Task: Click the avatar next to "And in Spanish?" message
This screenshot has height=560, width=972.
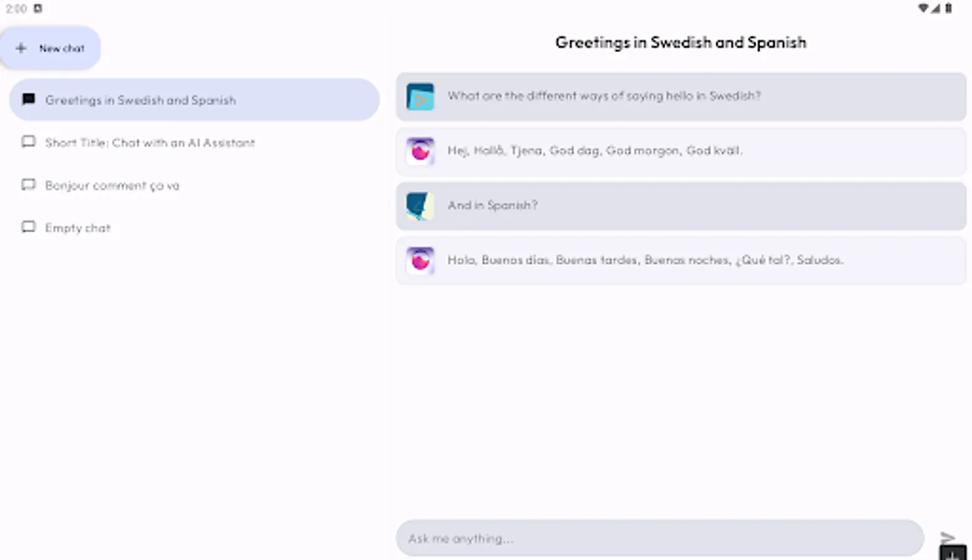Action: coord(420,206)
